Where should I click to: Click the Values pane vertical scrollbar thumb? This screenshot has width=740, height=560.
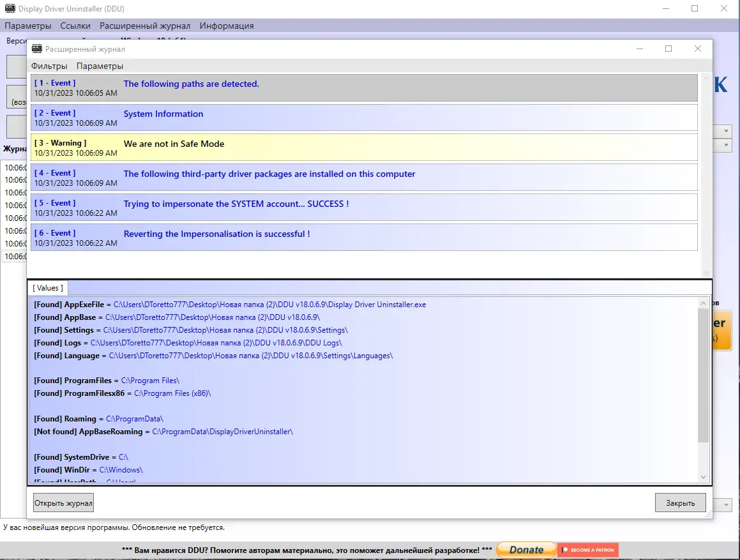703,375
